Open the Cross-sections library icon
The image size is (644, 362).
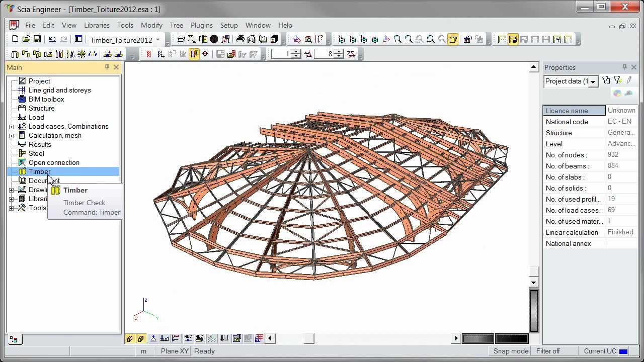tap(192, 39)
